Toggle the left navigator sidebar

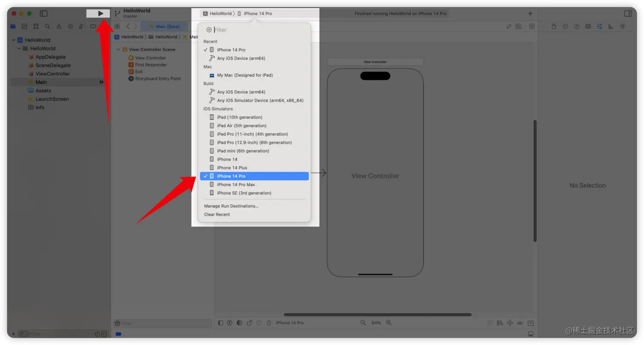43,14
